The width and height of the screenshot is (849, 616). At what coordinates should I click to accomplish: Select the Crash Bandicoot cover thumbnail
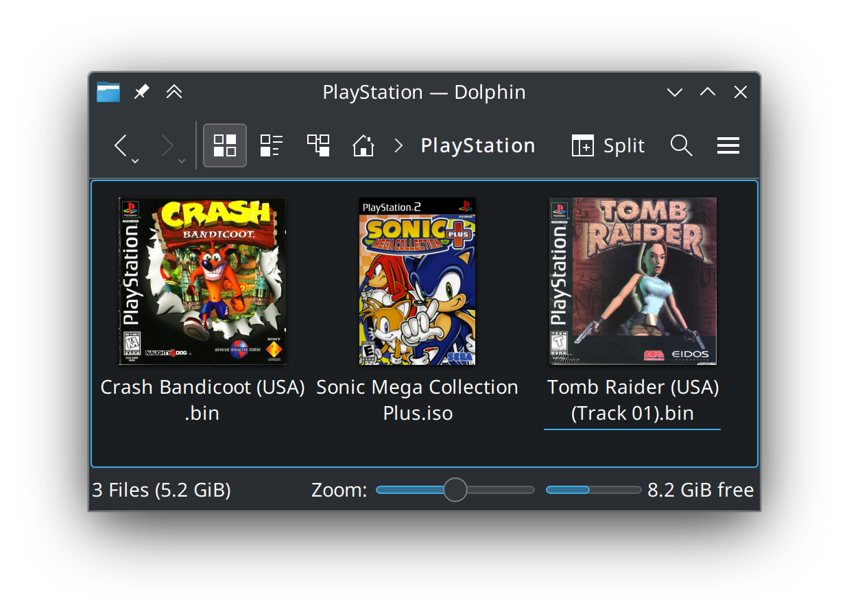pos(202,281)
